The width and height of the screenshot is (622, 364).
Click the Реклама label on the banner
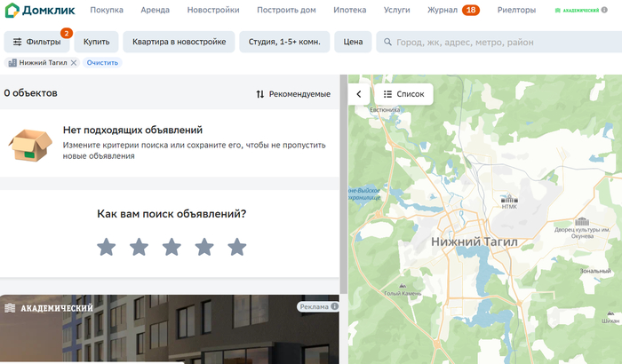(x=314, y=306)
